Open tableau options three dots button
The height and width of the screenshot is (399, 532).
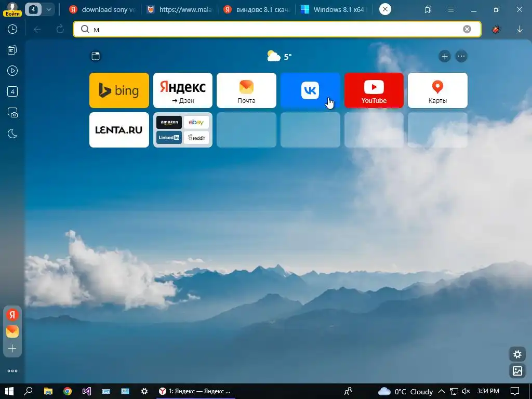pyautogui.click(x=461, y=56)
